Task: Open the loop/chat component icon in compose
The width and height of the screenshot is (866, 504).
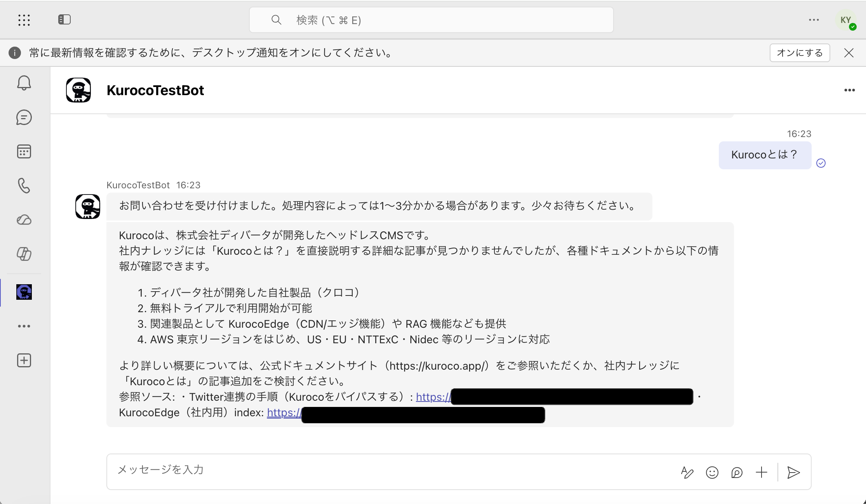Action: (x=737, y=472)
